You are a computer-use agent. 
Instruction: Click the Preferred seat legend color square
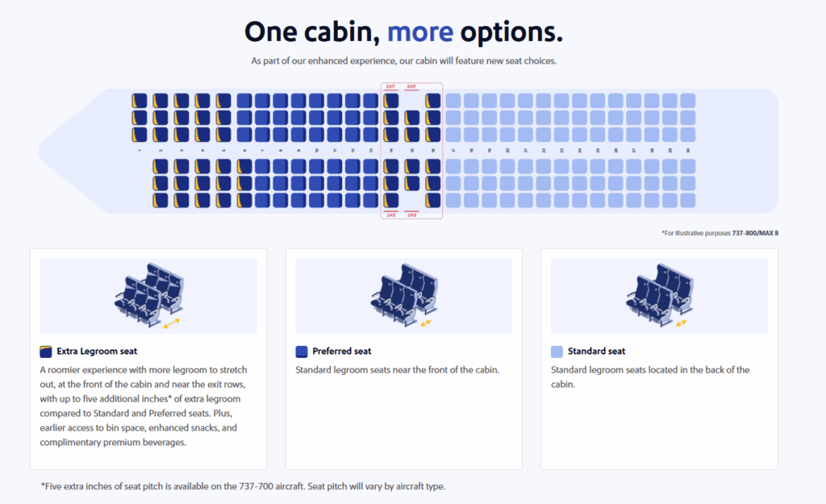[x=302, y=352]
